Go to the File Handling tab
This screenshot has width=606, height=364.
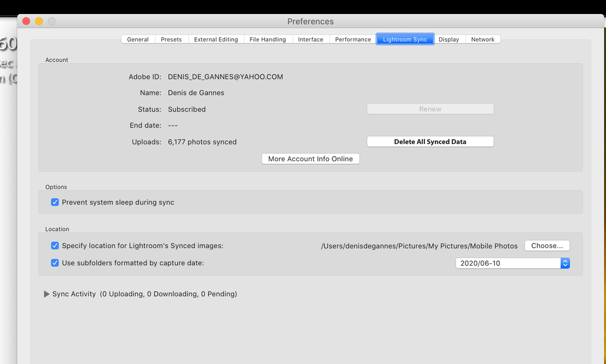[x=268, y=39]
